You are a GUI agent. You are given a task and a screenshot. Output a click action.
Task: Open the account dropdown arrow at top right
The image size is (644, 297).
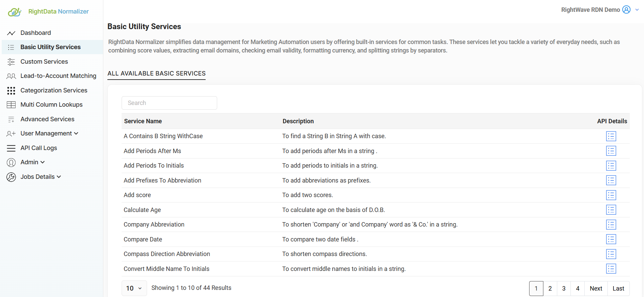click(637, 10)
